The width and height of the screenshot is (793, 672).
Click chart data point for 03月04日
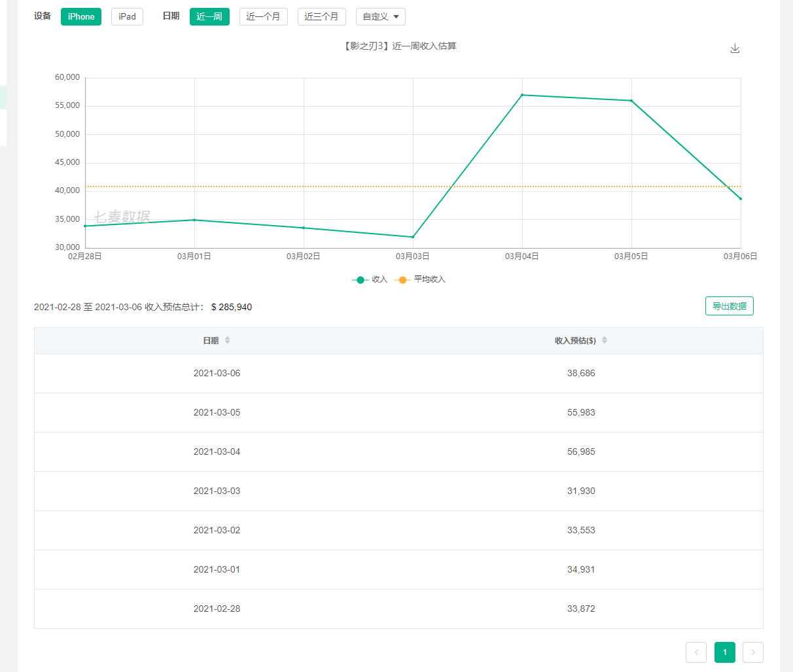pos(522,95)
